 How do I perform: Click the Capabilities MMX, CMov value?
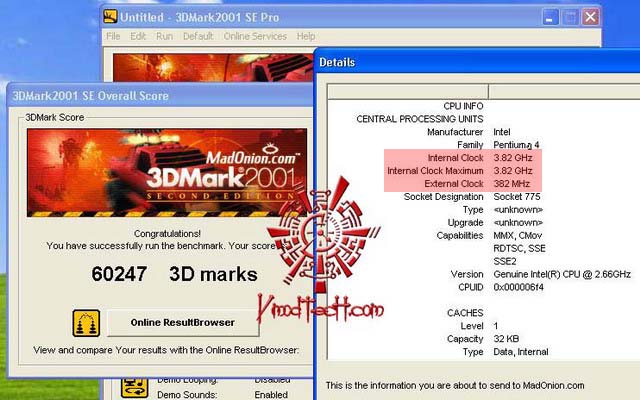[518, 236]
